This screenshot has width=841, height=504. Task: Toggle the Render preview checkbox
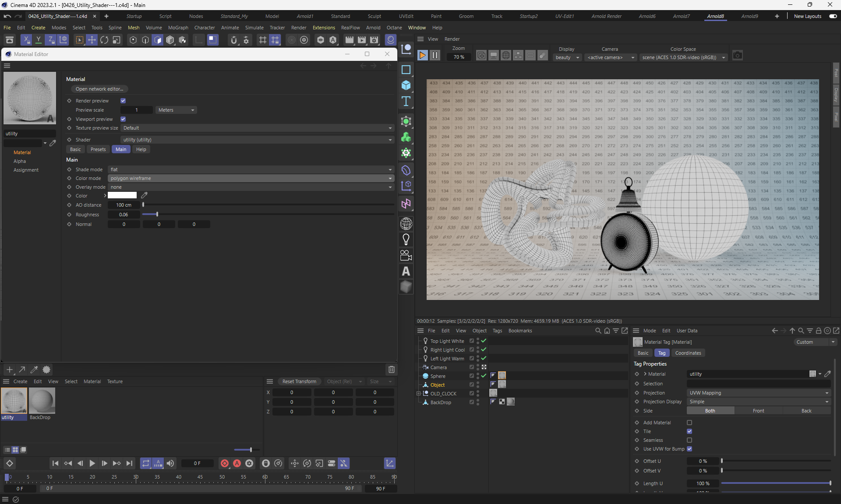coord(123,101)
